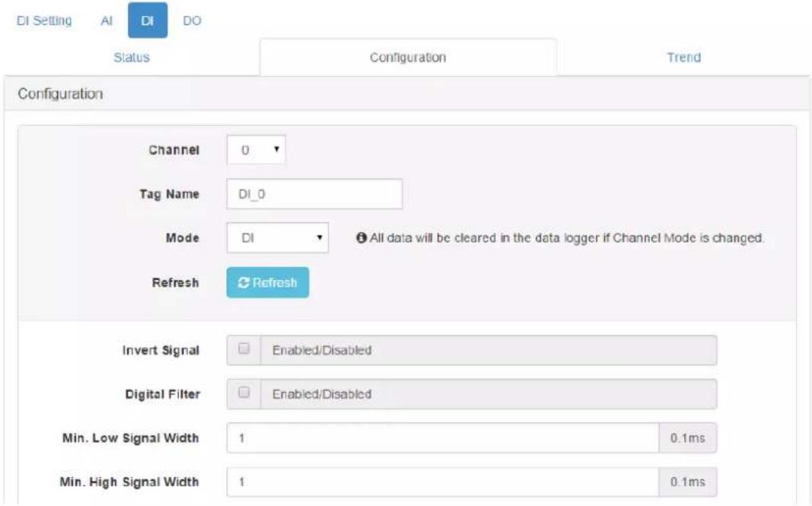Open the Status tab
812x506 pixels.
132,58
